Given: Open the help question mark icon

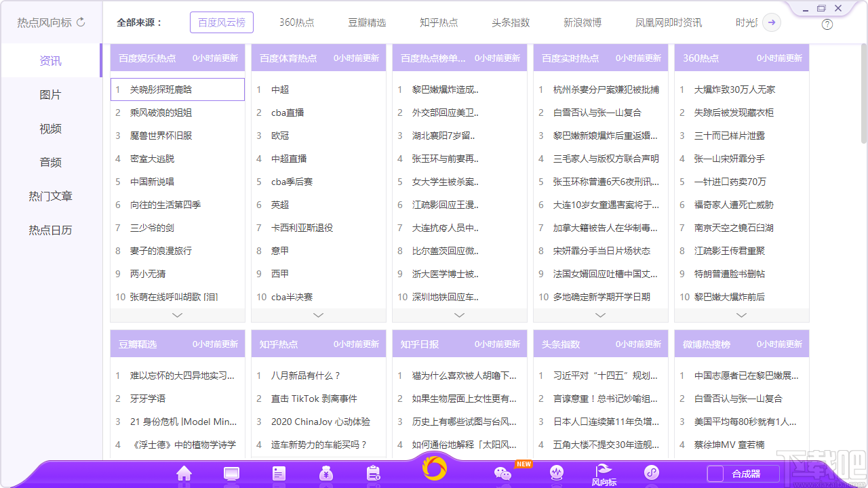Looking at the screenshot, I should [827, 24].
